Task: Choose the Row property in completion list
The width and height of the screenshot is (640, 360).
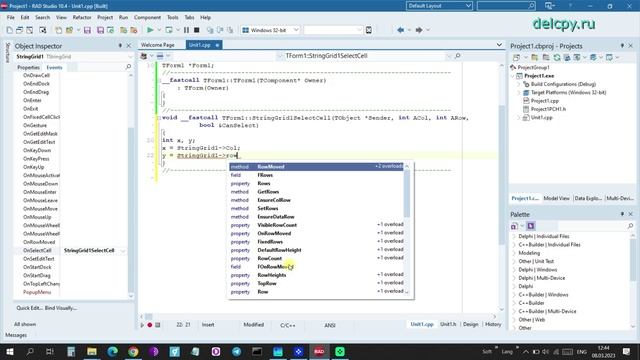Action: click(316, 292)
